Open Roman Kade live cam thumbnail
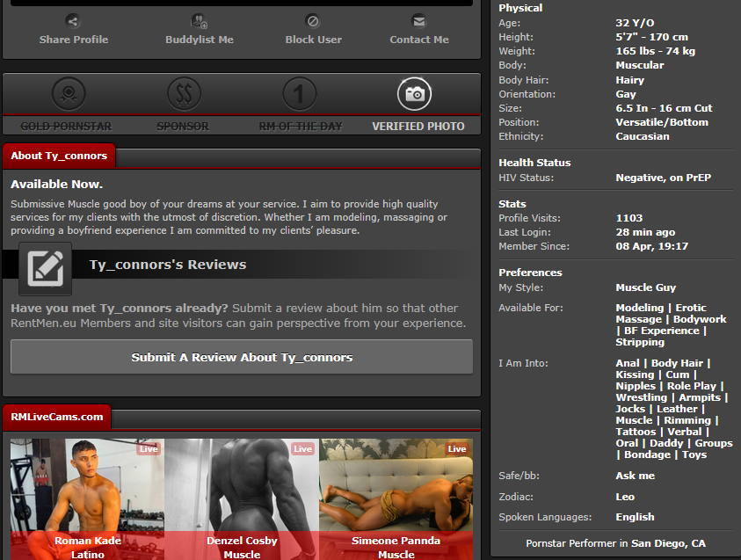The image size is (741, 560). click(x=87, y=497)
